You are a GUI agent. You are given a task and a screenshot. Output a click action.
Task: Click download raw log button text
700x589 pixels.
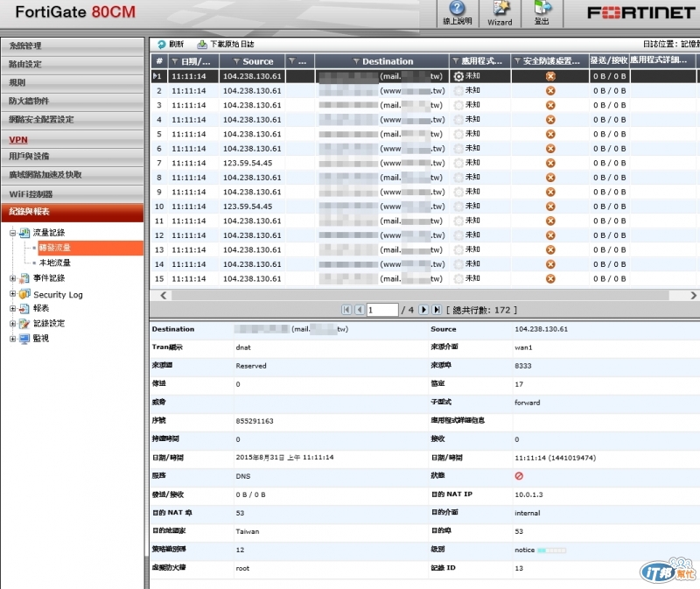[232, 44]
